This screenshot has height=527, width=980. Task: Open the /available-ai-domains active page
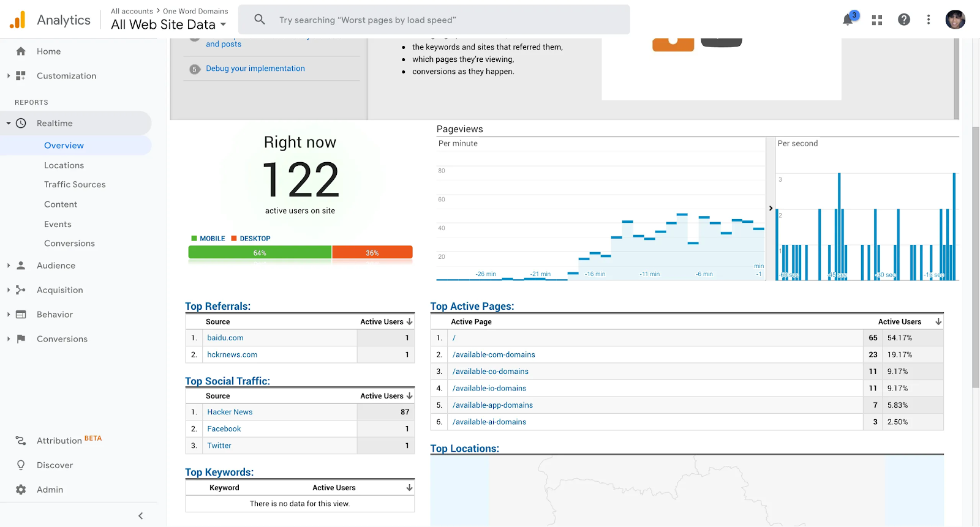489,422
